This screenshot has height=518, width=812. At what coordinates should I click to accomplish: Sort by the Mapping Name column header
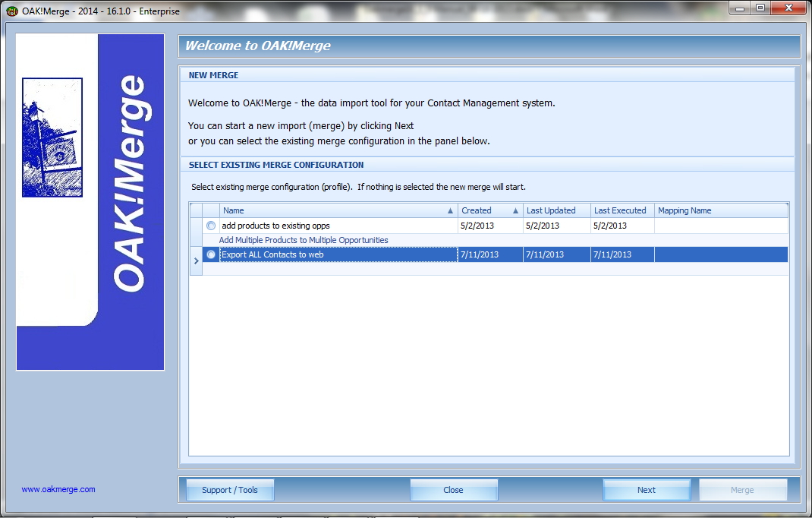coord(721,210)
